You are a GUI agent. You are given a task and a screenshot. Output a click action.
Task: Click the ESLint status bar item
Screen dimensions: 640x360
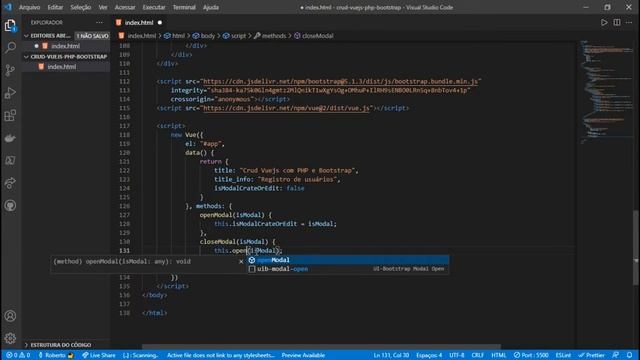563,355
